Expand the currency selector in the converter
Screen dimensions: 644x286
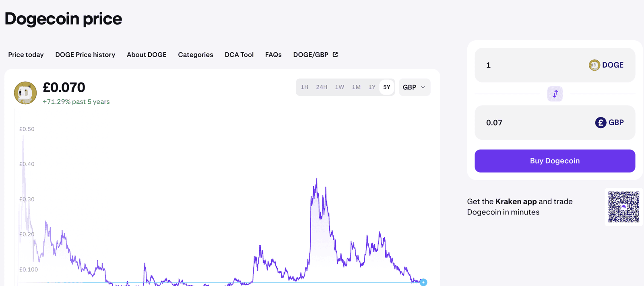pyautogui.click(x=414, y=87)
